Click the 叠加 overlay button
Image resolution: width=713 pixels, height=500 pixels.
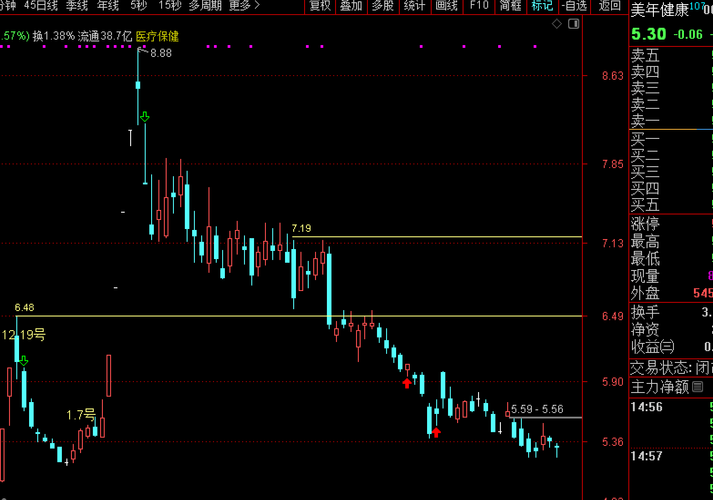pyautogui.click(x=351, y=6)
